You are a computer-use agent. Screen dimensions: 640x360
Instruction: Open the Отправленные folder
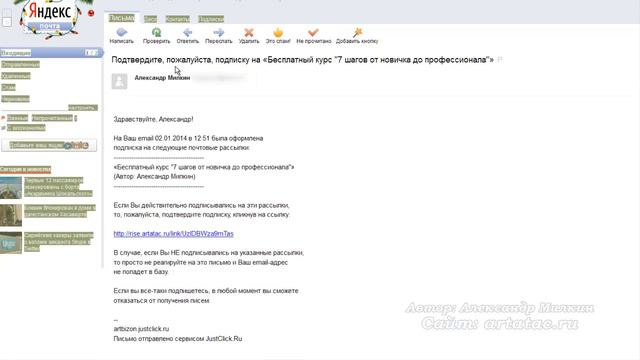tap(20, 64)
